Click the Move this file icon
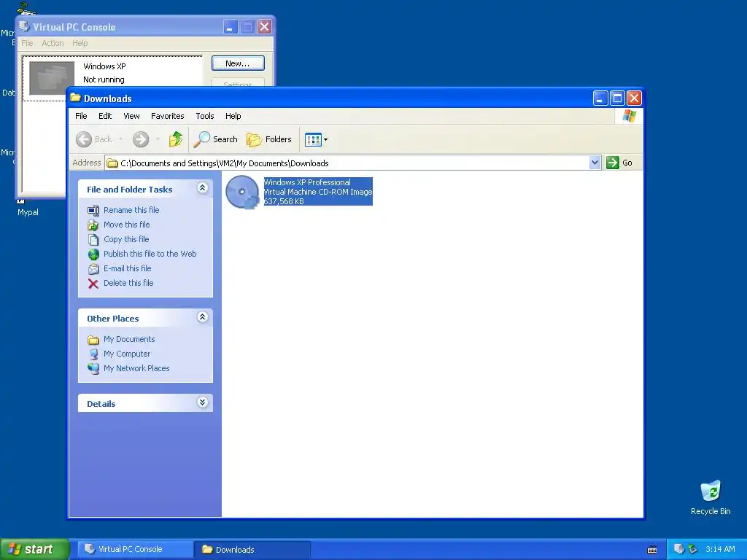The image size is (747, 560). click(x=93, y=225)
